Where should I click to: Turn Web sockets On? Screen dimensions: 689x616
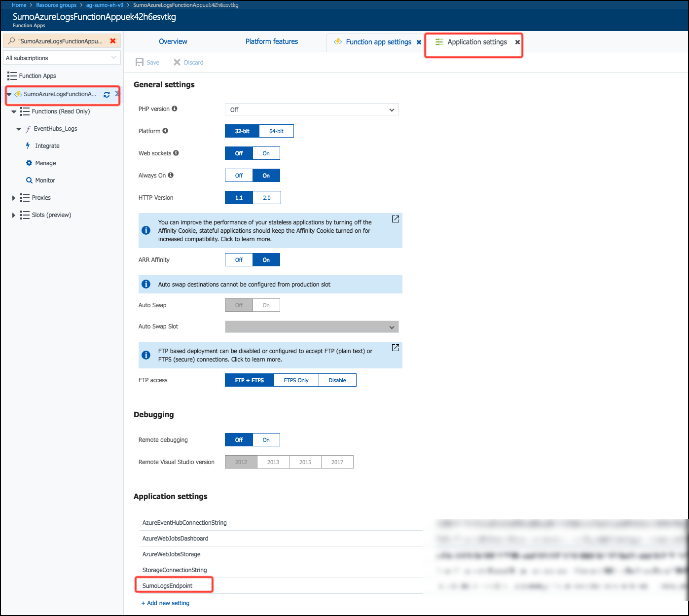266,153
